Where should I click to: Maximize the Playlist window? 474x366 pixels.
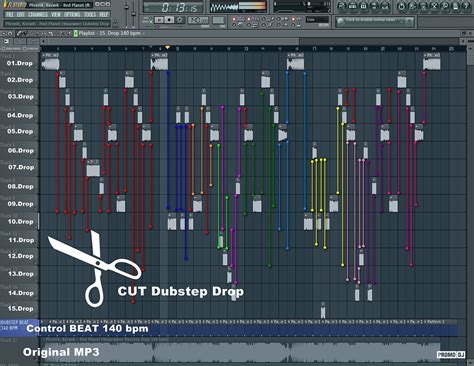464,33
